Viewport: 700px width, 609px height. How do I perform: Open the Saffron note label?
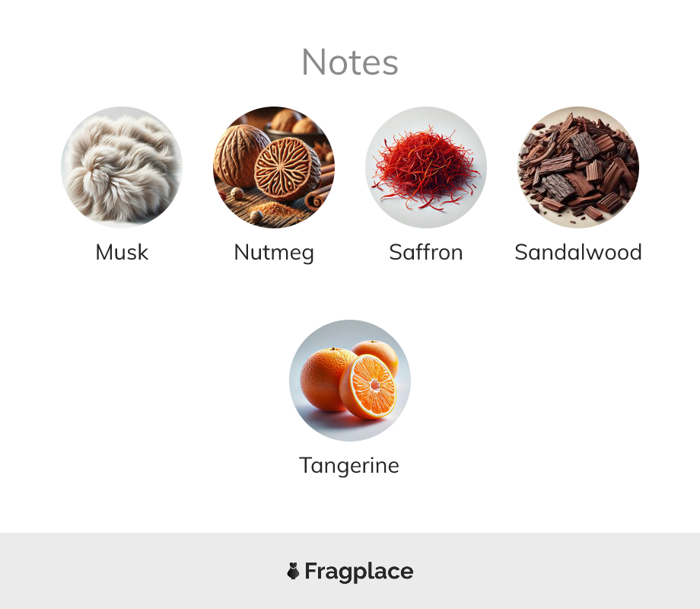(426, 252)
